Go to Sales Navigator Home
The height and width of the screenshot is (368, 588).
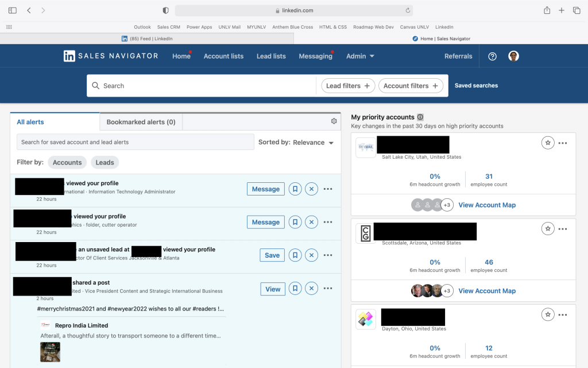pyautogui.click(x=181, y=56)
